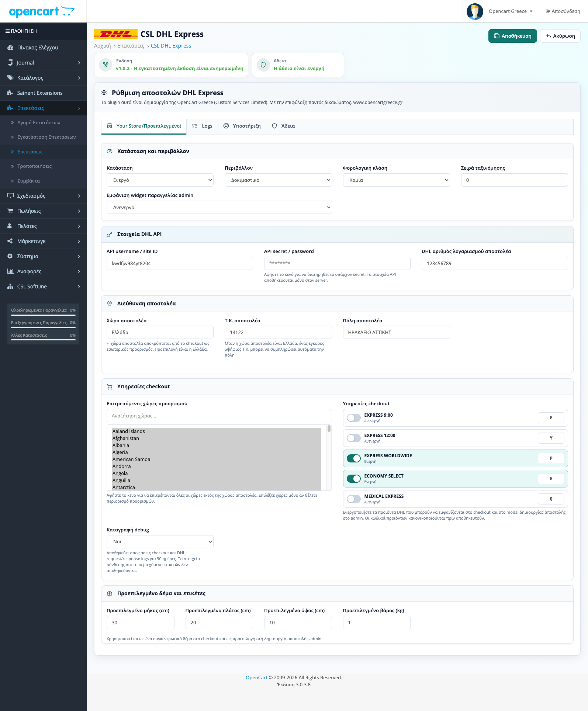588x711 pixels.
Task: Click the tags icon beside Κατάλογος
Action: pyautogui.click(x=10, y=78)
